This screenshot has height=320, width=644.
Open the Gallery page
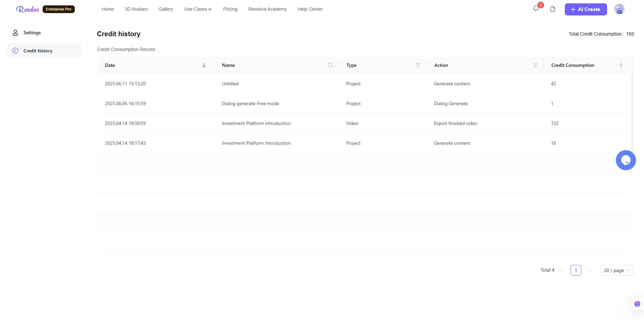pos(166,9)
